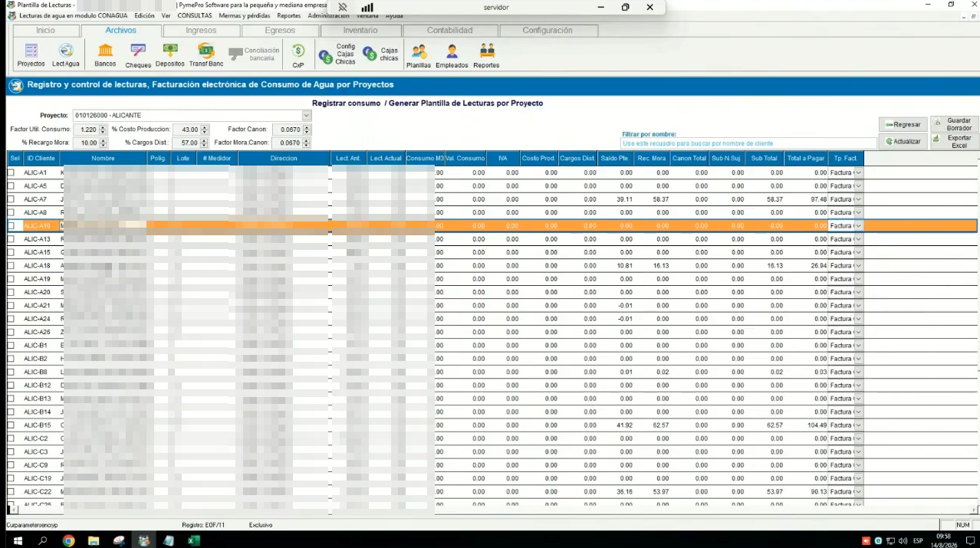Expand the Proyecto dropdown list

[x=306, y=115]
